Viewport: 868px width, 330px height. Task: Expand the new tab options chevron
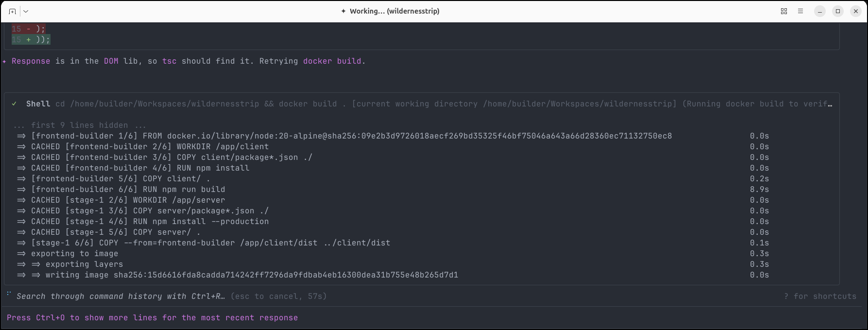click(26, 11)
